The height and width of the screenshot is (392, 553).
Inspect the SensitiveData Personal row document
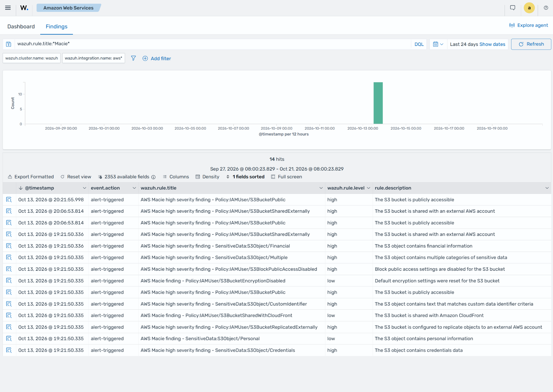[9, 339]
